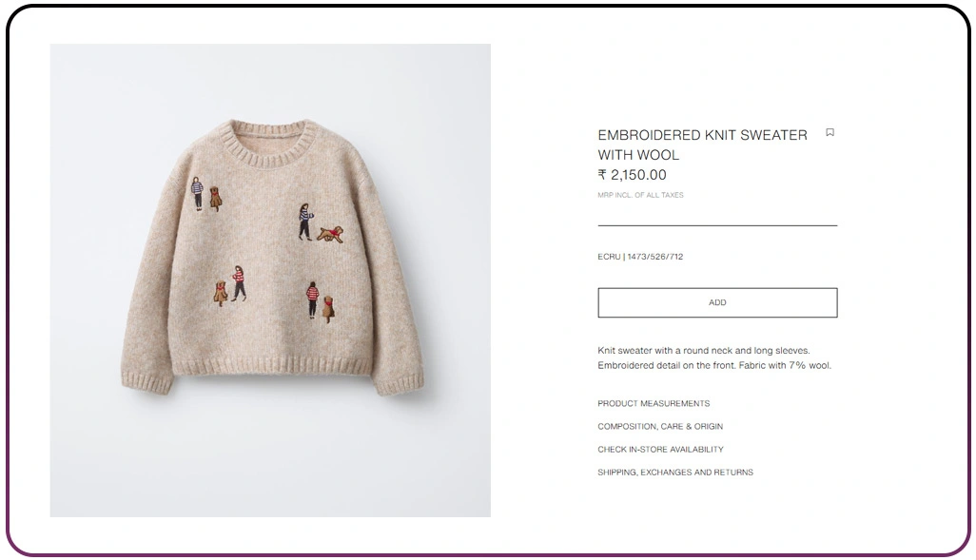This screenshot has height=560, width=976.
Task: Click the embroidered figure near the left shoulder
Action: (x=197, y=194)
